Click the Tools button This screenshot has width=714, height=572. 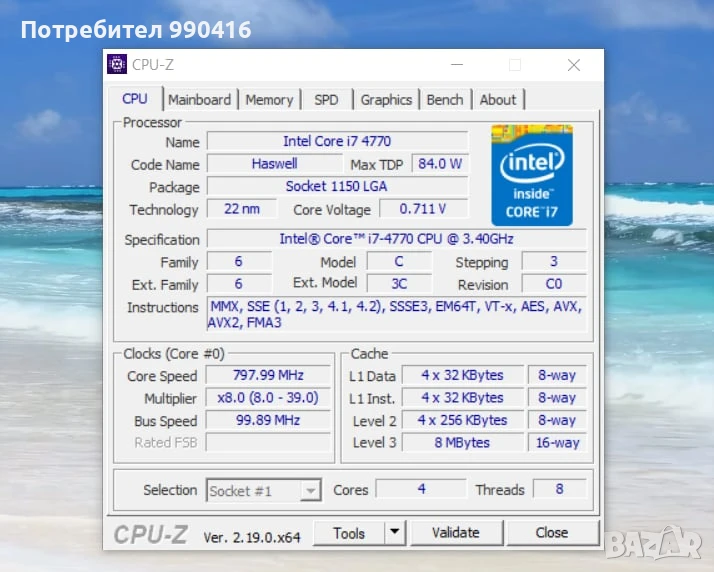pos(349,533)
